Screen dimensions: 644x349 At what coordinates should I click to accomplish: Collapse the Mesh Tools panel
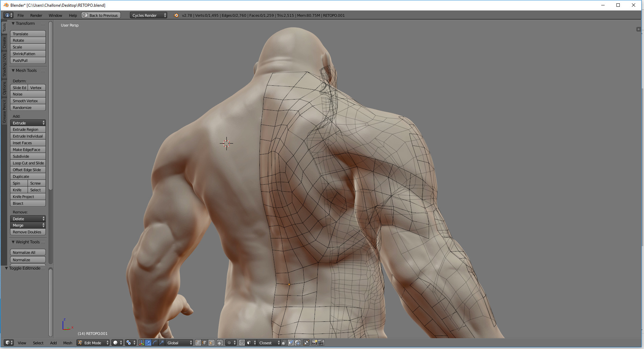point(13,71)
